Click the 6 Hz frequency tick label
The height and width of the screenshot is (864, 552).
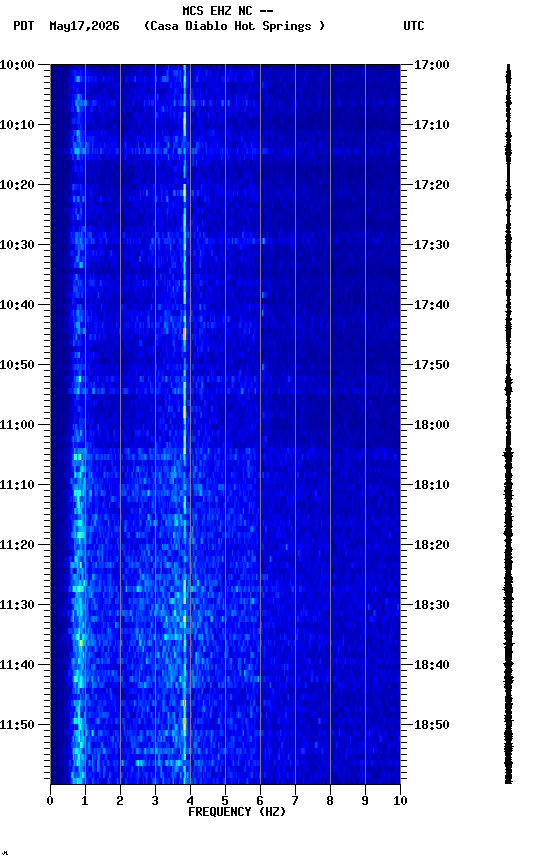[x=260, y=801]
